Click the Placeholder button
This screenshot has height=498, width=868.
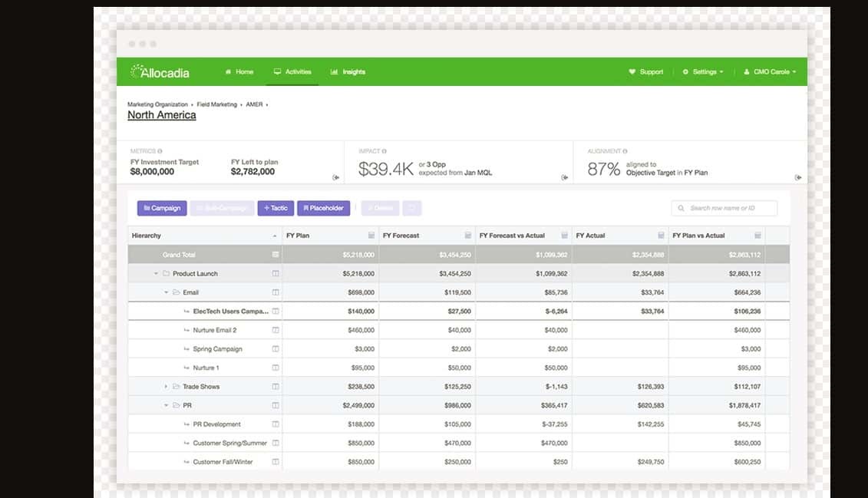324,208
